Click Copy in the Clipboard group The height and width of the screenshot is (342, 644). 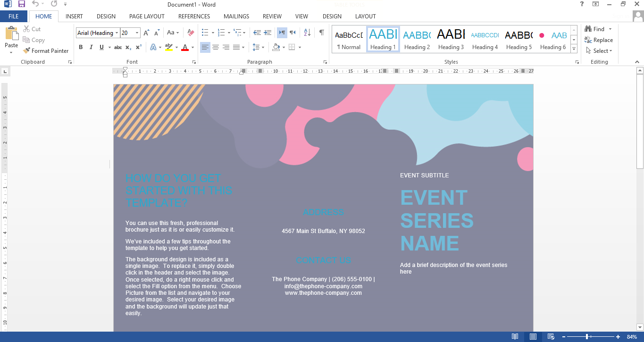click(34, 40)
